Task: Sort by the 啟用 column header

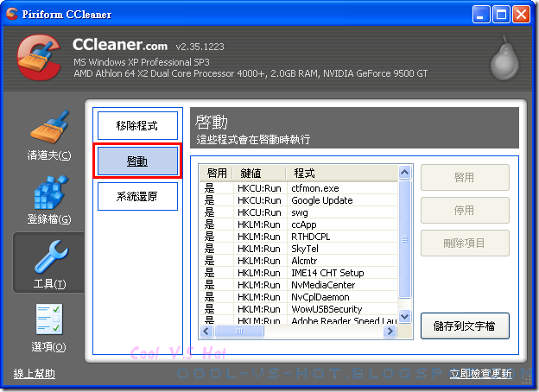Action: point(217,174)
